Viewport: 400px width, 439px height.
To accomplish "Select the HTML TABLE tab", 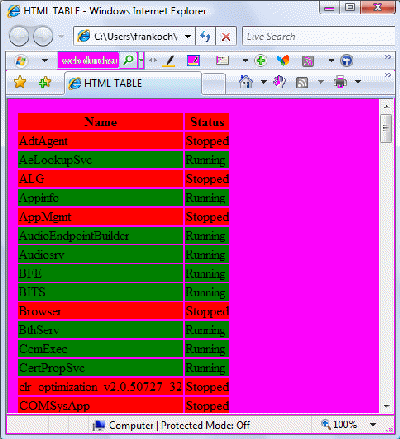I will [x=133, y=83].
